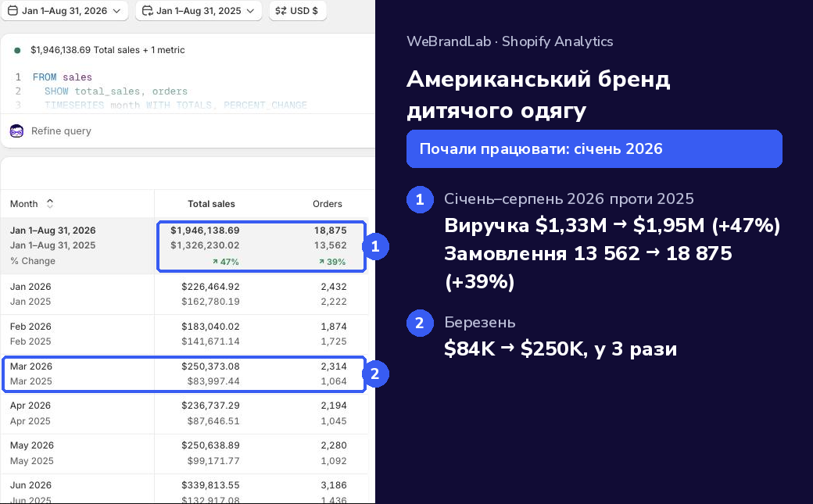
Task: Click the $1,946,138.69 Total sales + 1 metric label
Action: (x=107, y=50)
